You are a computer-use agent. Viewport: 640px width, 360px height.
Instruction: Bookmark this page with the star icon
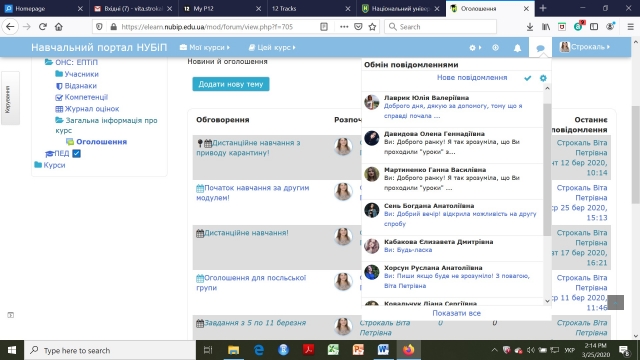pos(372,27)
